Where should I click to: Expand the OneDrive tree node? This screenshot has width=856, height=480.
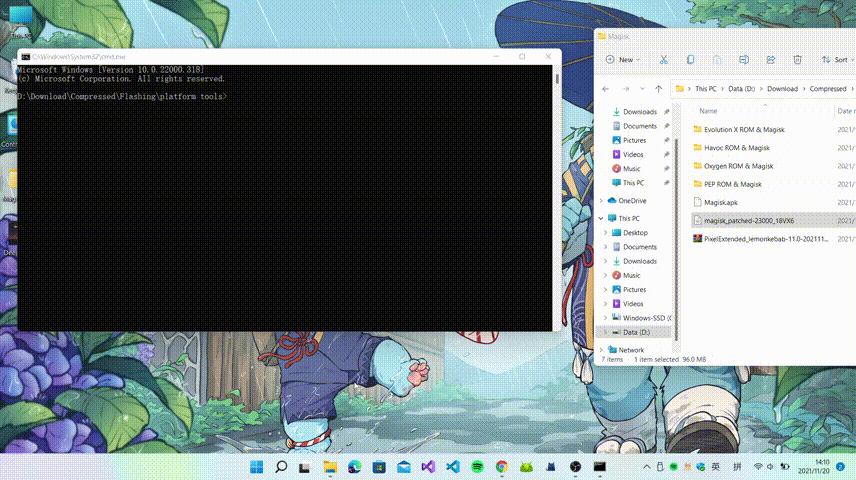click(x=602, y=201)
